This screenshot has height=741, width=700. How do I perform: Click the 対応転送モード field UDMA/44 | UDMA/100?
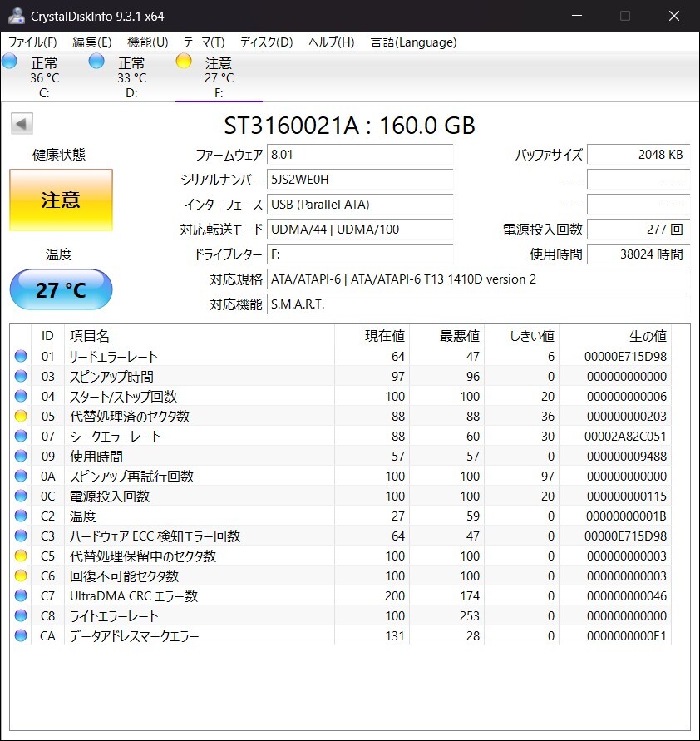(x=360, y=230)
